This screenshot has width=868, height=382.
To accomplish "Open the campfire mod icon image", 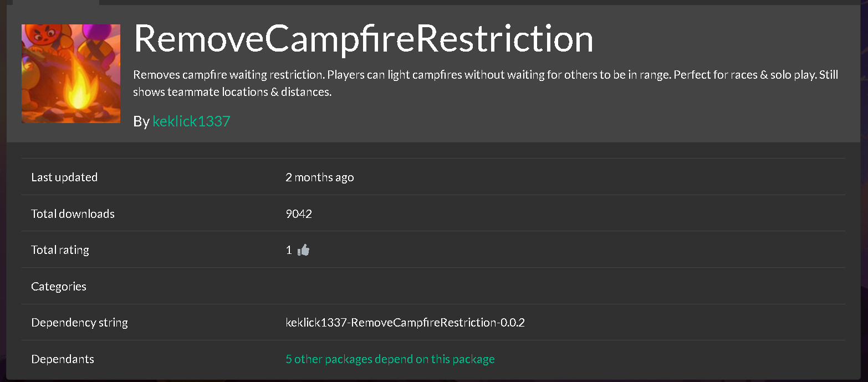I will point(71,74).
